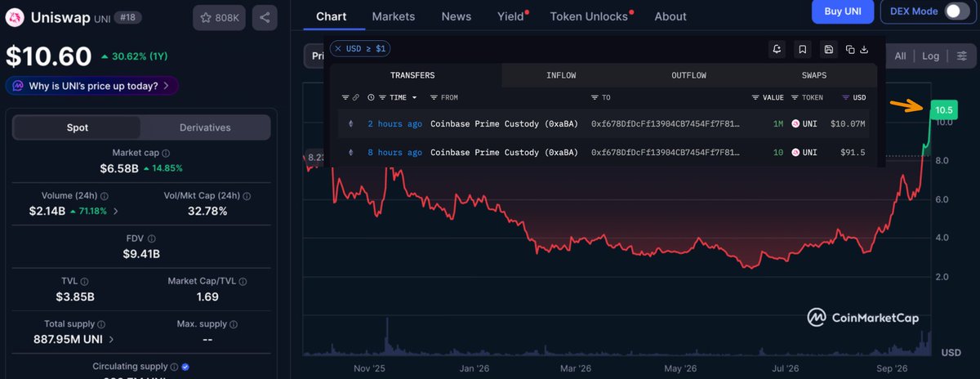Click filter icon on the TO column
980x379 pixels.
click(595, 97)
